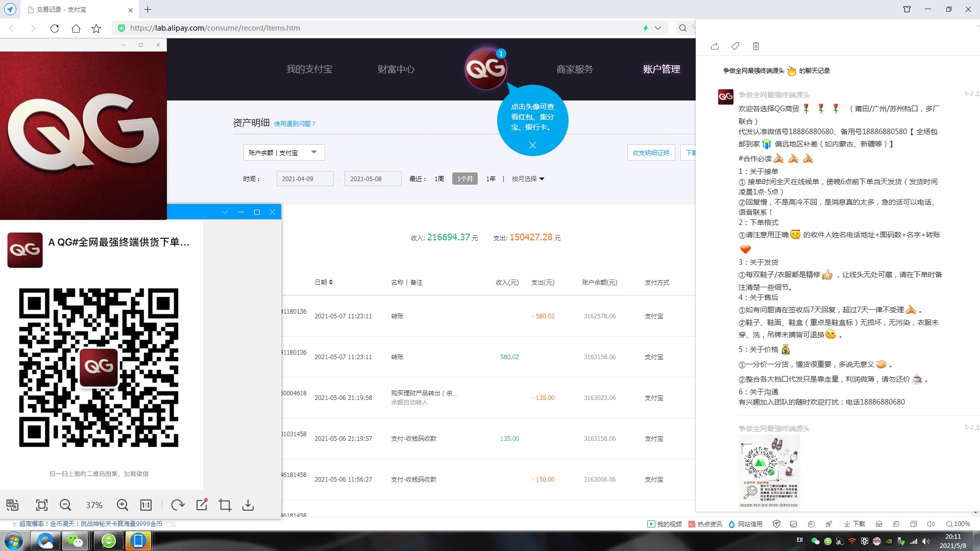This screenshot has height=551, width=980.
Task: Select the crop tool in image viewer
Action: coord(225,505)
